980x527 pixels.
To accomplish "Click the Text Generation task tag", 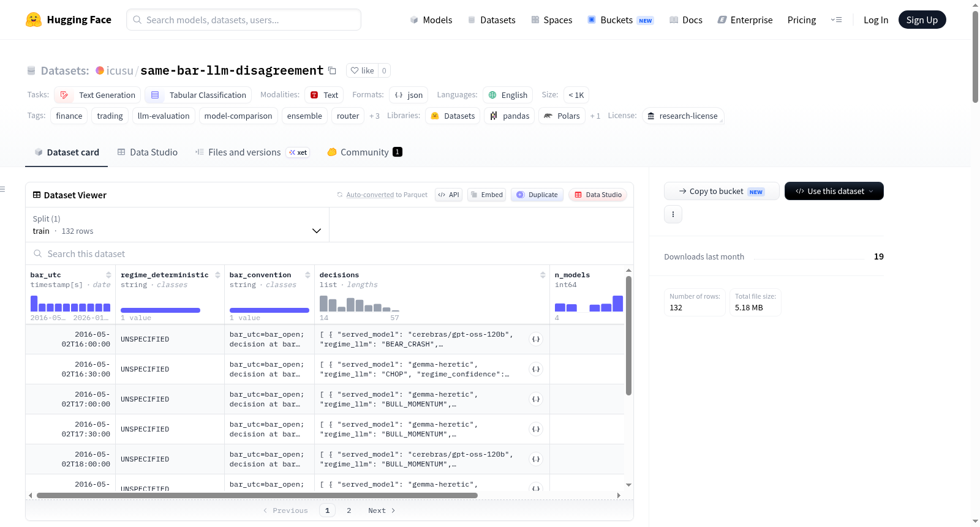I will point(98,95).
